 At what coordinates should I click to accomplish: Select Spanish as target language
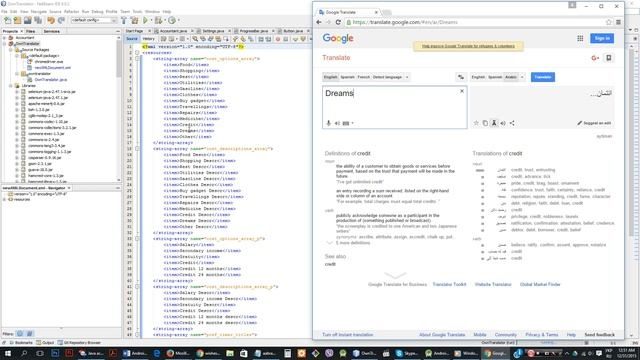pos(495,77)
